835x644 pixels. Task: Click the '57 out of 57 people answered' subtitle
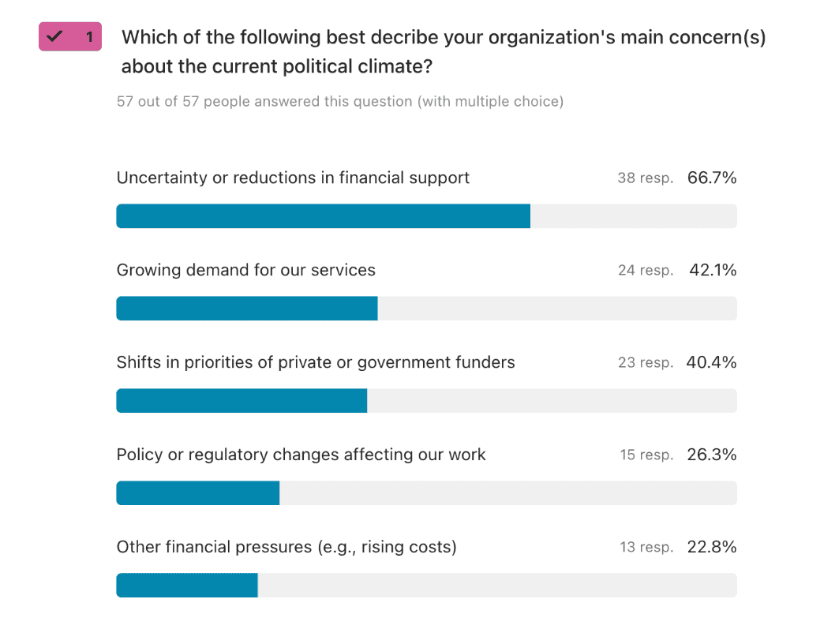(339, 102)
